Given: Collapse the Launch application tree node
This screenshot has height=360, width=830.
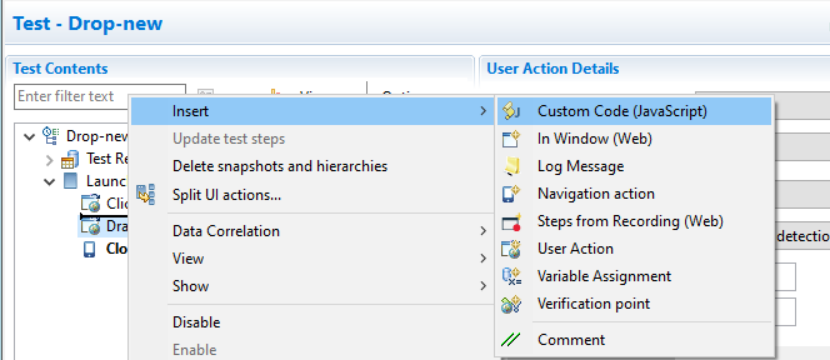Looking at the screenshot, I should (50, 182).
